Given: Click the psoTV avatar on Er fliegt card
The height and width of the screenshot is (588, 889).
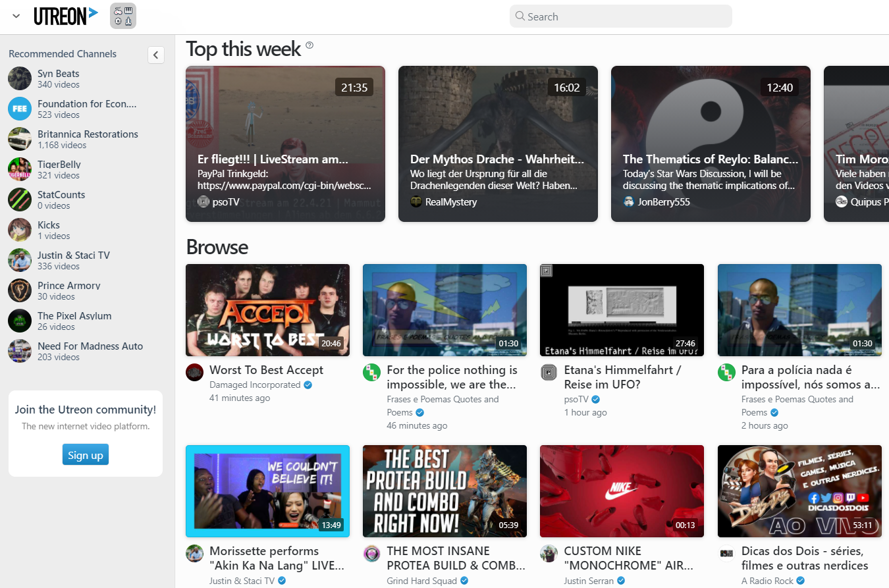Looking at the screenshot, I should coord(203,201).
